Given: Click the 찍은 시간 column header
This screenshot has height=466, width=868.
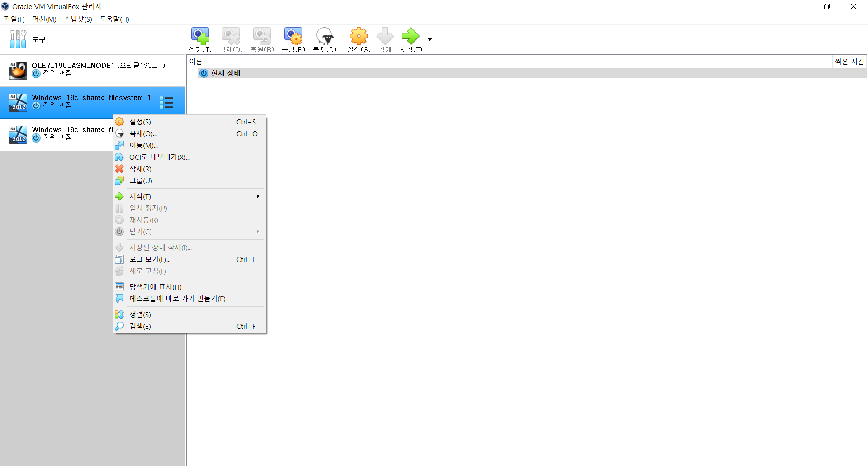Looking at the screenshot, I should pyautogui.click(x=849, y=62).
